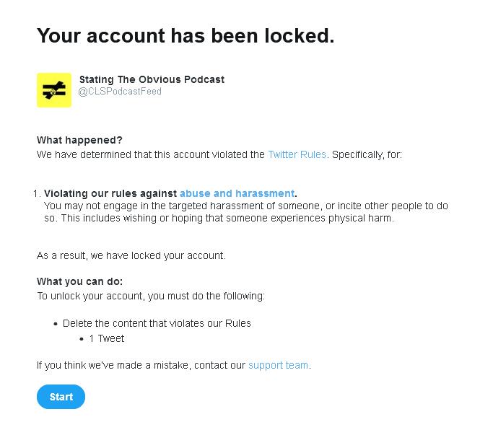Click 'We have determined that this account' sentence

(x=150, y=154)
